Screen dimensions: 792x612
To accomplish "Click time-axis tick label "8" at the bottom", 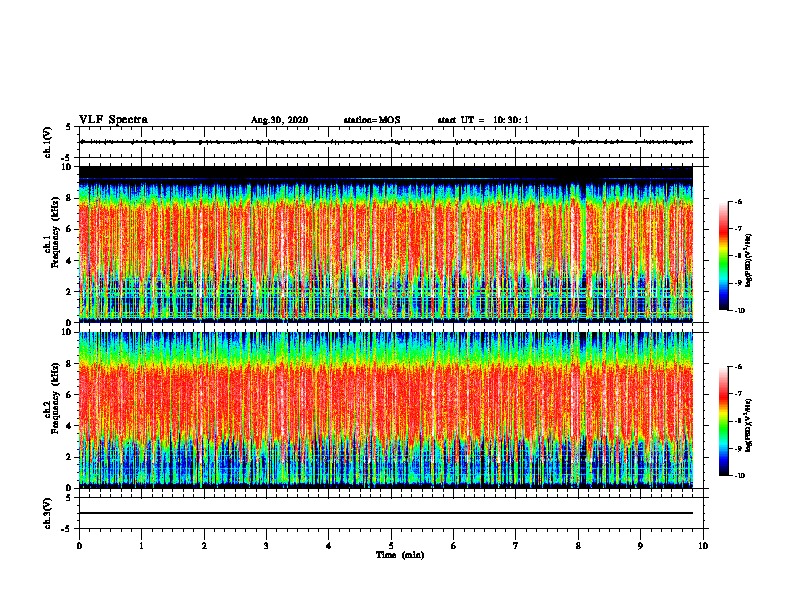I will (x=578, y=546).
